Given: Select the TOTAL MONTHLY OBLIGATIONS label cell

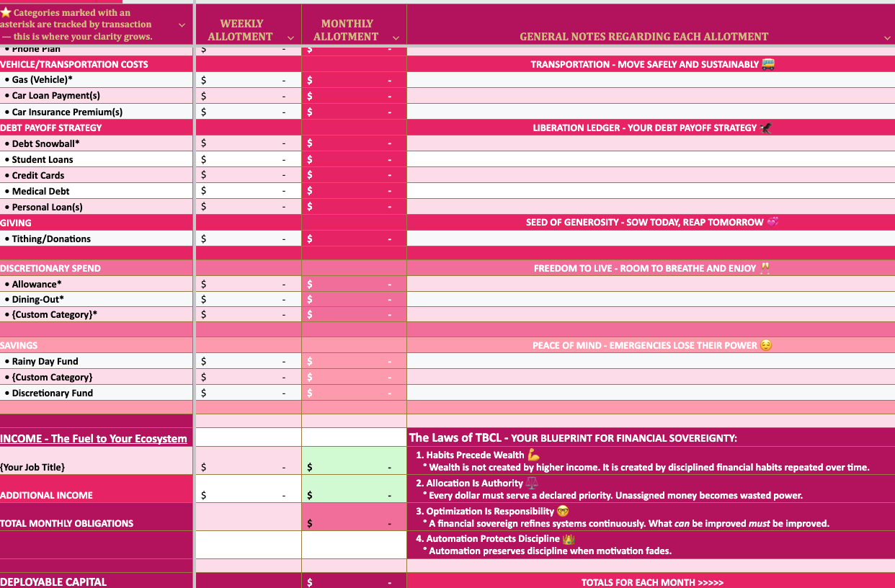Looking at the screenshot, I should (97, 517).
